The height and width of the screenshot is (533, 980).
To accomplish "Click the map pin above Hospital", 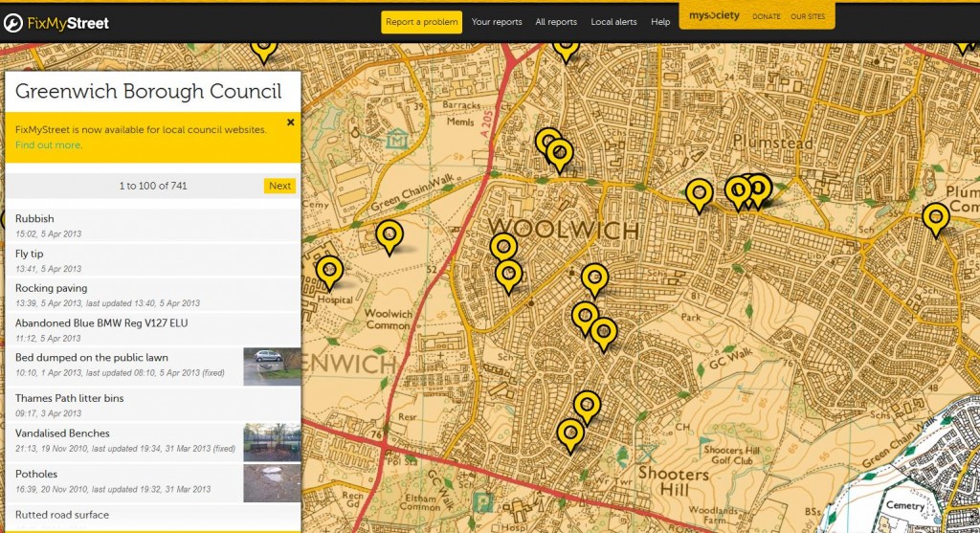I will (x=329, y=273).
